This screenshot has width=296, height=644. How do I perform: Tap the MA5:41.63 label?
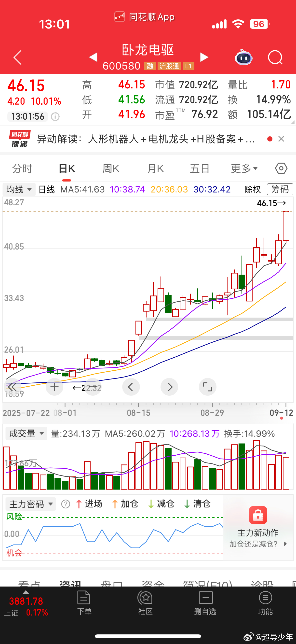click(x=82, y=189)
